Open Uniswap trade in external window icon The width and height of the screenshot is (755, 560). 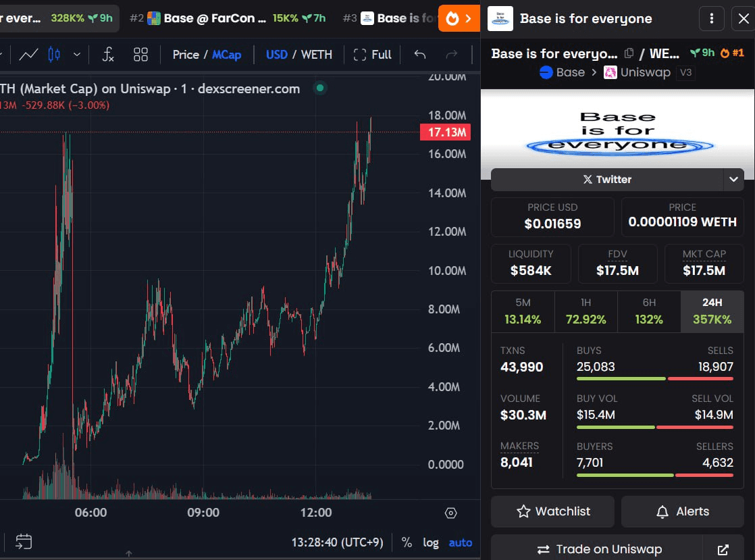tap(723, 550)
